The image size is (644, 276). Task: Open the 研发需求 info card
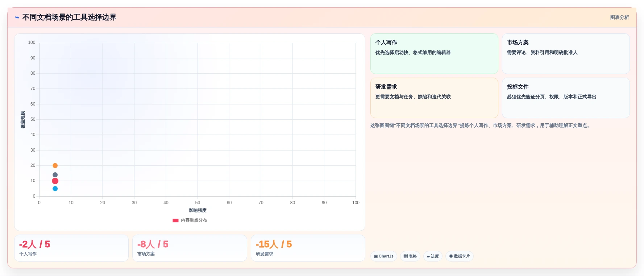(434, 98)
